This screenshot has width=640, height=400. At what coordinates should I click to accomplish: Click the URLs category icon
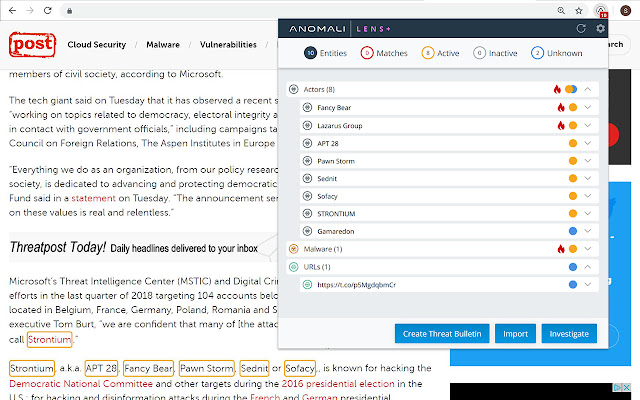pos(293,267)
